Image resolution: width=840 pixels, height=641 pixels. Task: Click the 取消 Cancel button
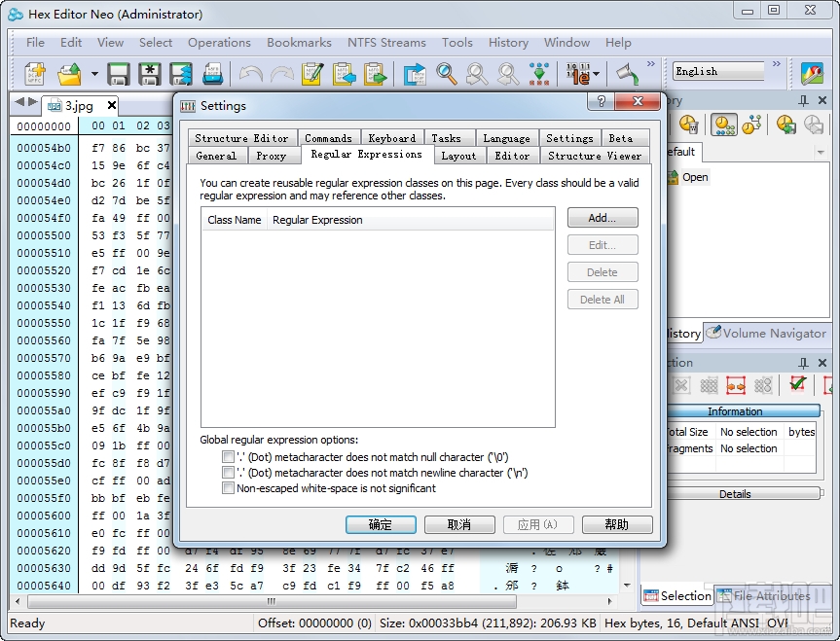pyautogui.click(x=459, y=524)
